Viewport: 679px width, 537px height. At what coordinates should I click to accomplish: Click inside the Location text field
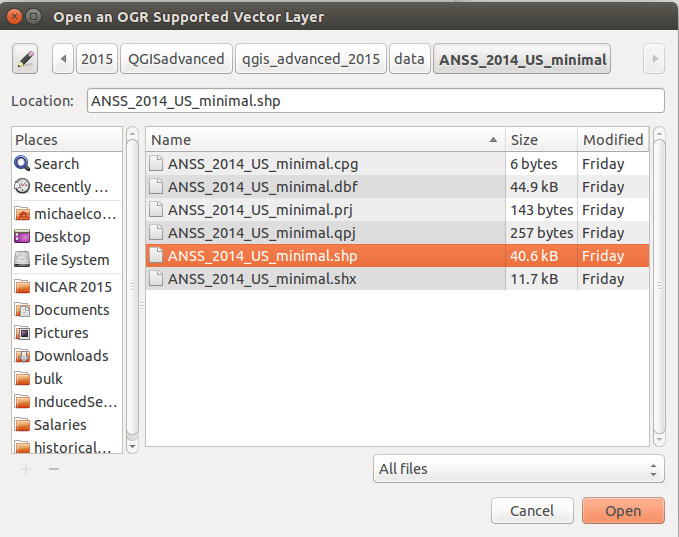pos(375,100)
